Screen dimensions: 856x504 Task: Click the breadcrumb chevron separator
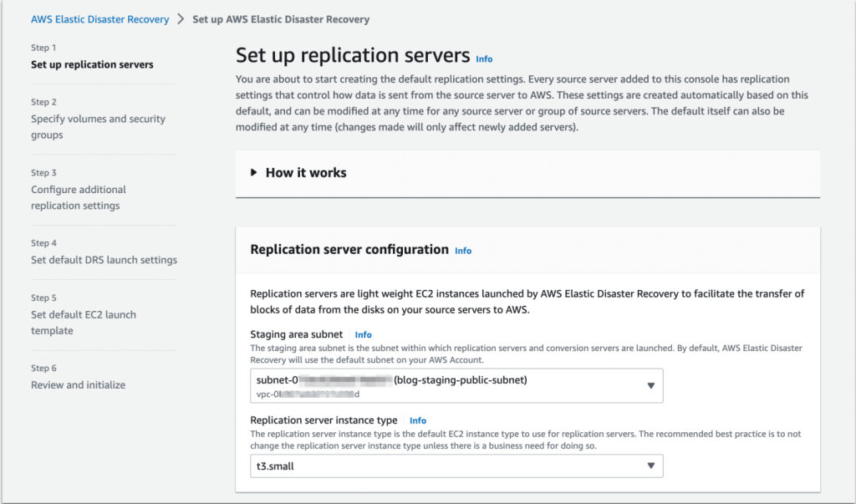point(181,20)
